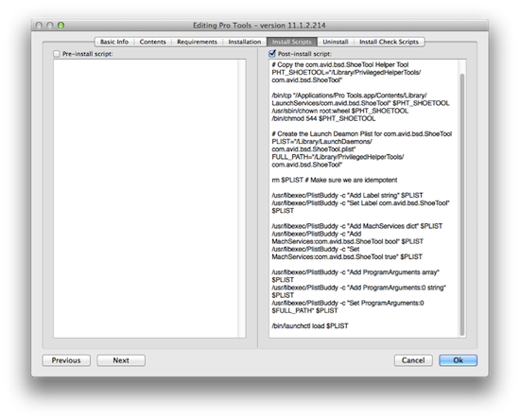The image size is (520, 420).
Task: Go to the Installation tab
Action: point(245,42)
